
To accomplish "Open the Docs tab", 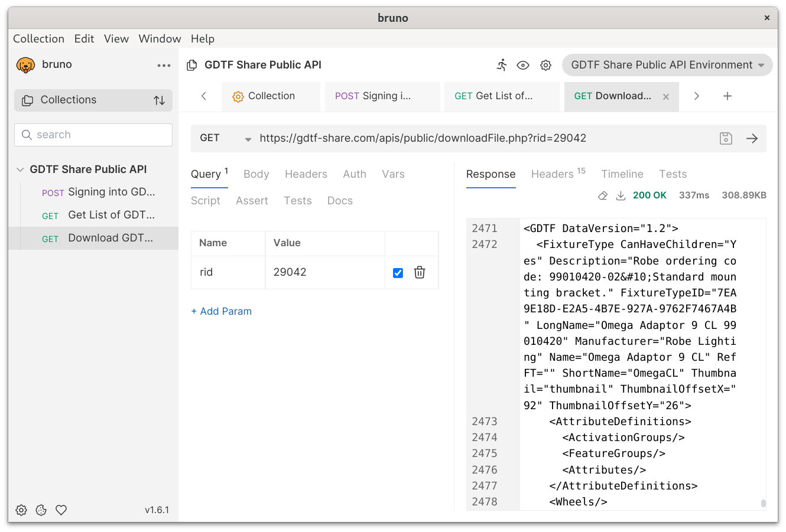I will 340,201.
